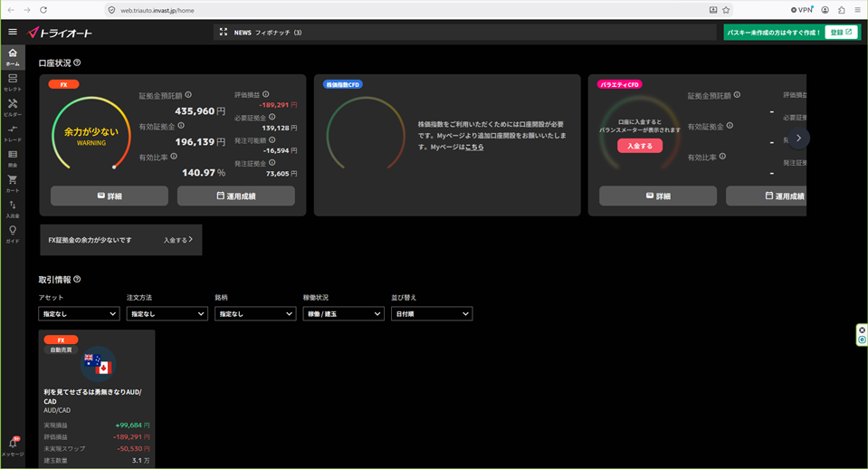Click AUD/CAD flag image on card

[x=98, y=363]
